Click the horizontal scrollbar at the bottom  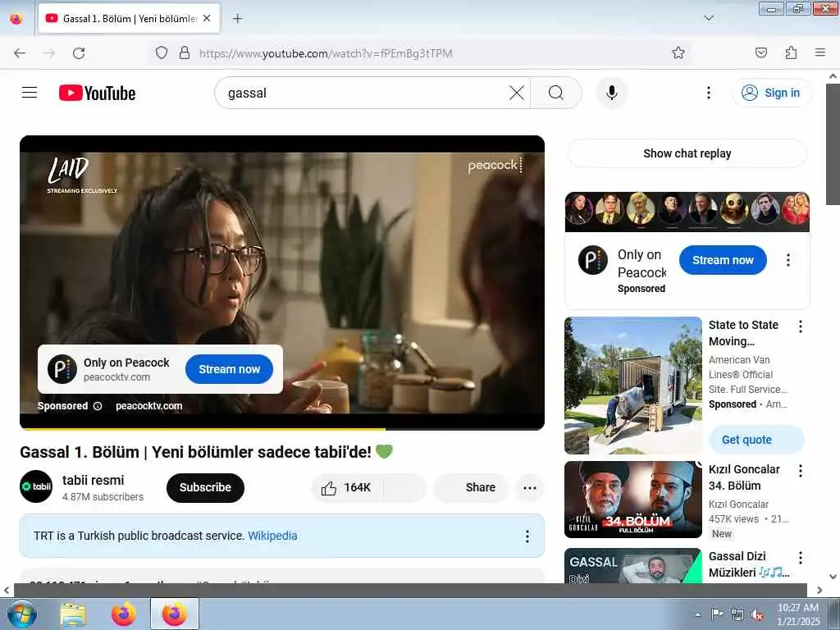coord(410,590)
